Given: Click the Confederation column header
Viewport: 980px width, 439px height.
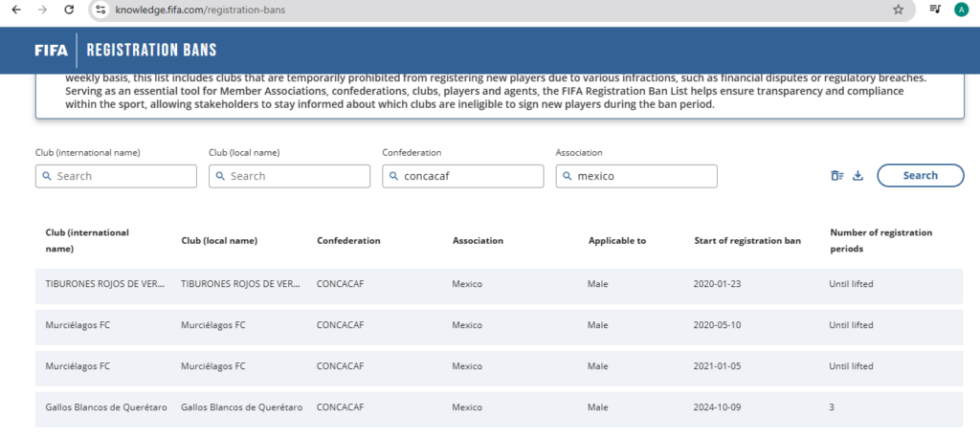Looking at the screenshot, I should click(x=348, y=240).
